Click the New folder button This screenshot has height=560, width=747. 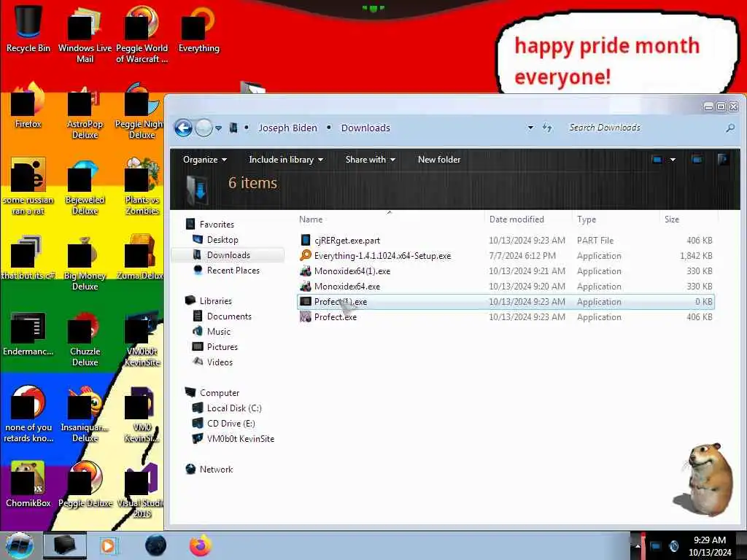click(x=438, y=160)
